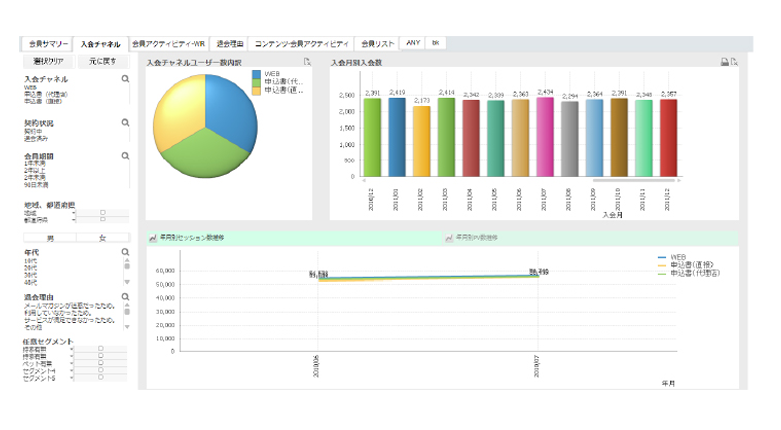
Task: Click the down arrow in 年代 list scrollbar
Action: (x=127, y=282)
